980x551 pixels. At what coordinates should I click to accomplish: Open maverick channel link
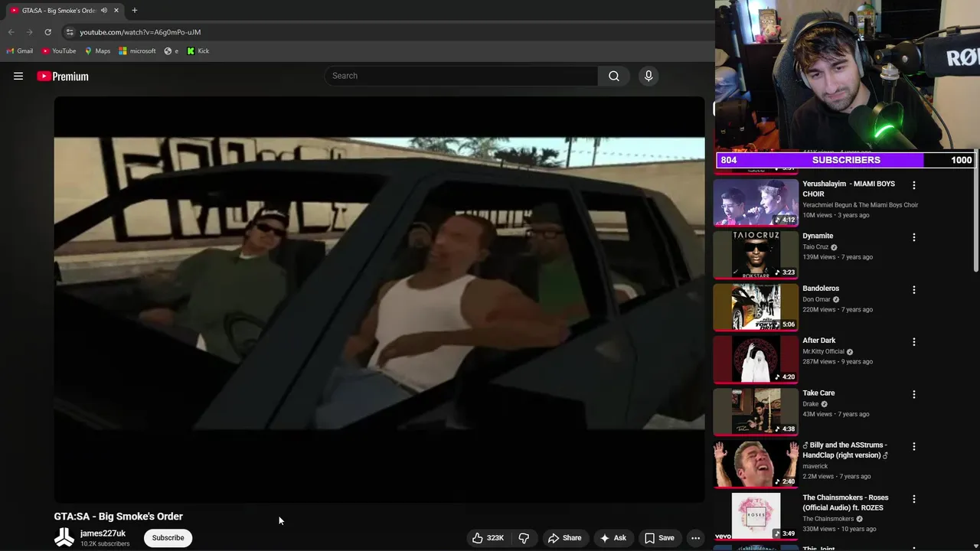[x=815, y=466]
